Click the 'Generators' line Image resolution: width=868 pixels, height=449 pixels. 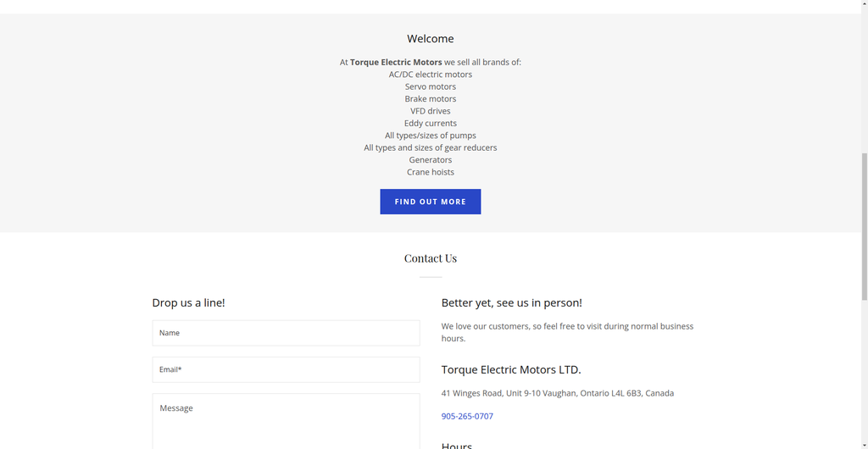coord(430,159)
